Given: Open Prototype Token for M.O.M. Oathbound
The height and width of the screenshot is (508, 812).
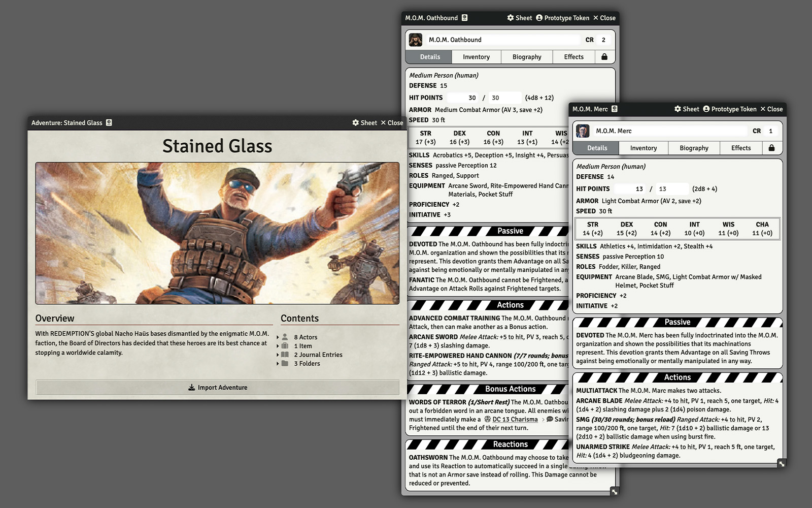Looking at the screenshot, I should coord(562,18).
